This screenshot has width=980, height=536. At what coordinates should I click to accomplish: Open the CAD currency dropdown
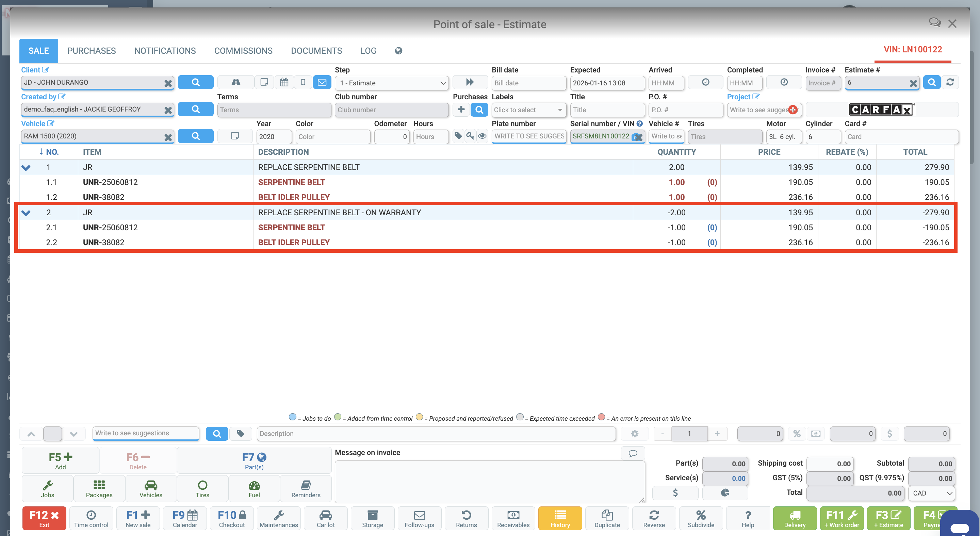tap(932, 493)
